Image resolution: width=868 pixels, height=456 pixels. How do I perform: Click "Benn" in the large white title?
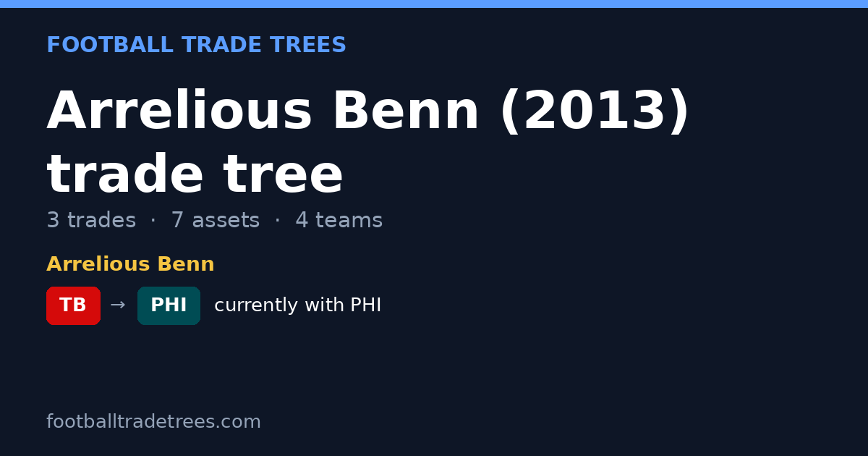pyautogui.click(x=406, y=112)
